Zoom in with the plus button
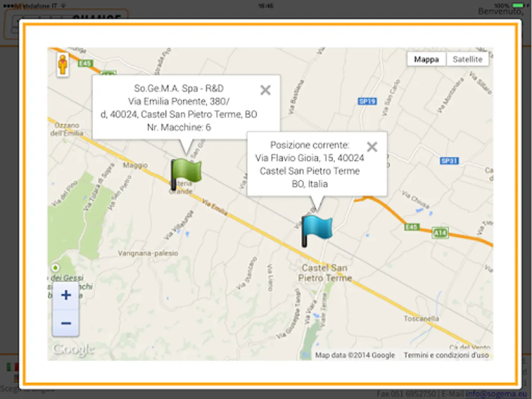532x399 pixels. click(x=66, y=295)
